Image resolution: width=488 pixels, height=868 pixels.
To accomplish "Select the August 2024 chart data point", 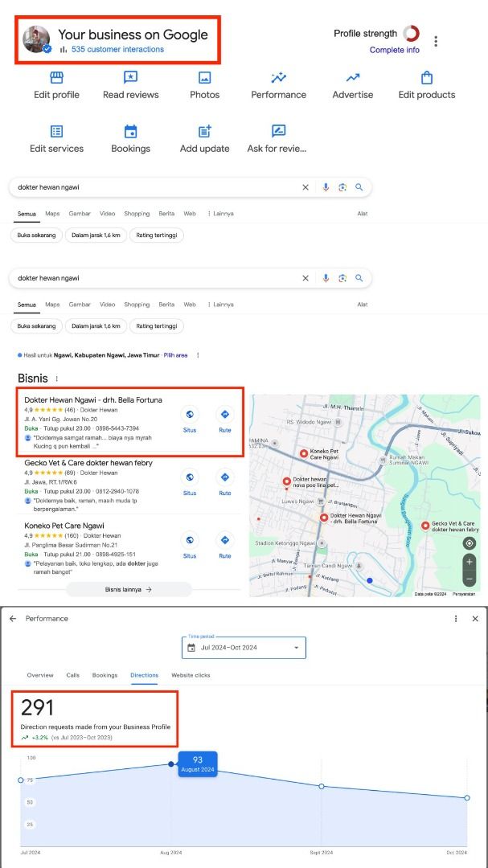I will [171, 764].
